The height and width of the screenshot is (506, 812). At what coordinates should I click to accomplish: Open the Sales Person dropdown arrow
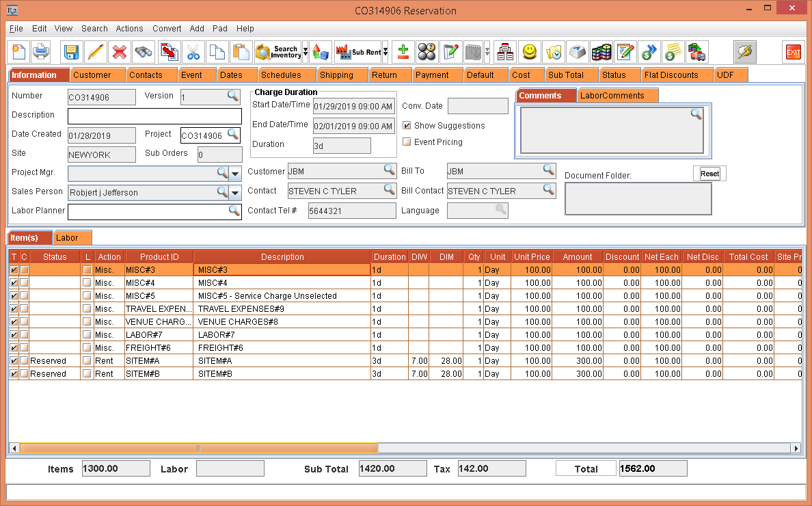point(235,193)
